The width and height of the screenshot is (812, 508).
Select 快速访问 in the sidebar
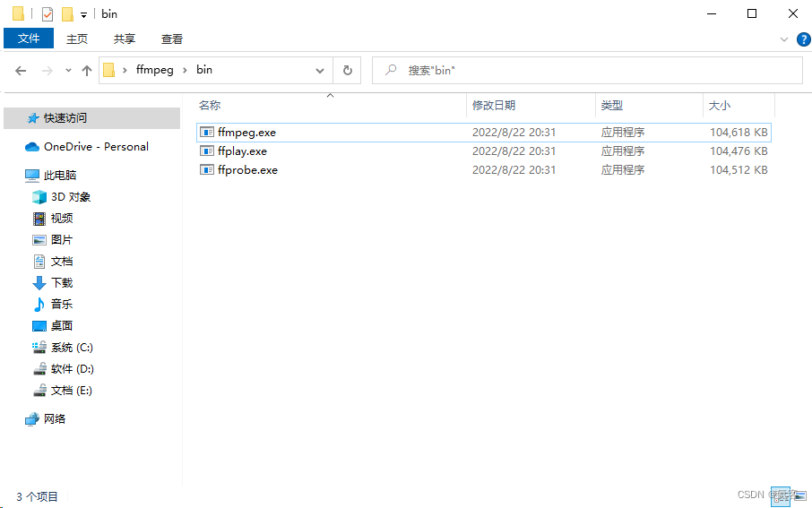coord(91,118)
